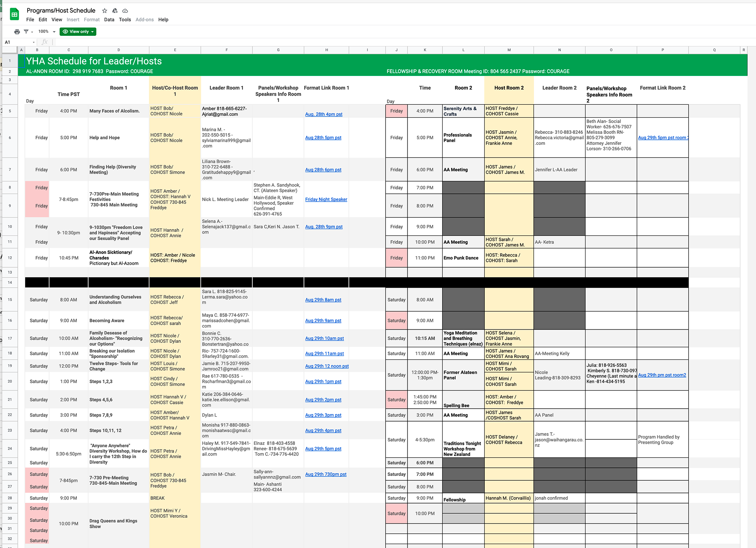Open the Aug. 28th 9pm pst link
The width and height of the screenshot is (756, 548).
[324, 227]
